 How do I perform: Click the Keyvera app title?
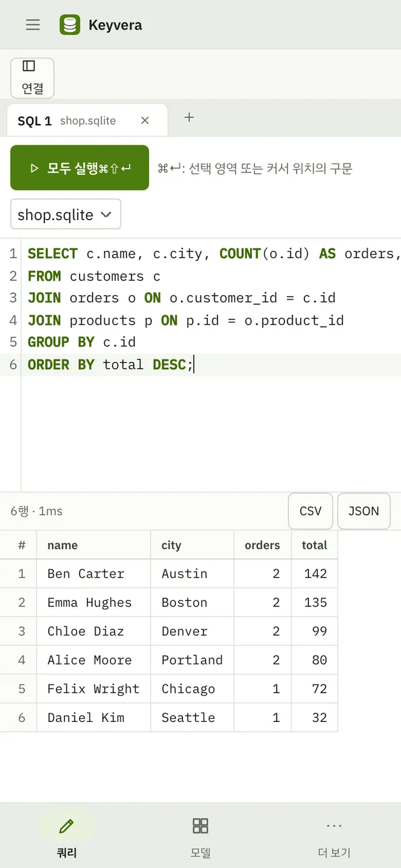[115, 25]
